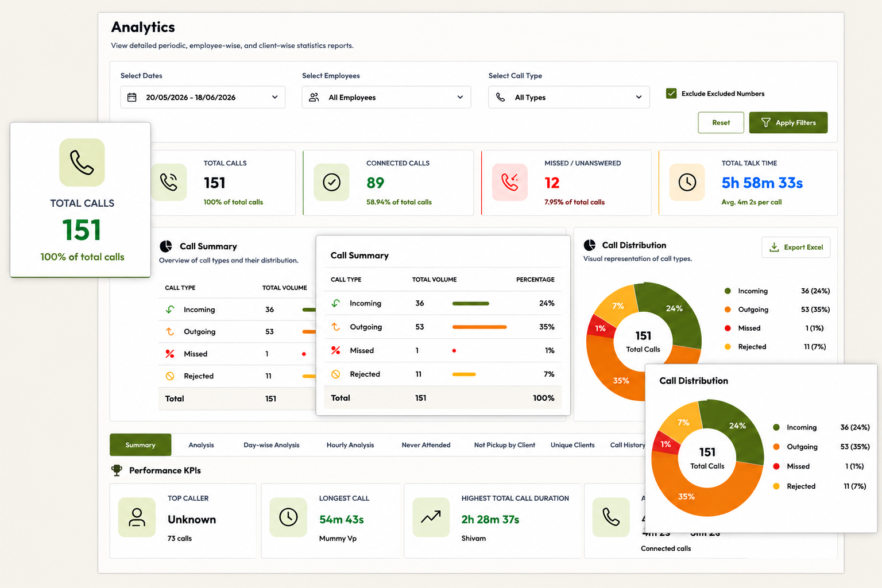The height and width of the screenshot is (588, 882).
Task: Click the clock icon on the Total Talk Time card
Action: tap(687, 182)
